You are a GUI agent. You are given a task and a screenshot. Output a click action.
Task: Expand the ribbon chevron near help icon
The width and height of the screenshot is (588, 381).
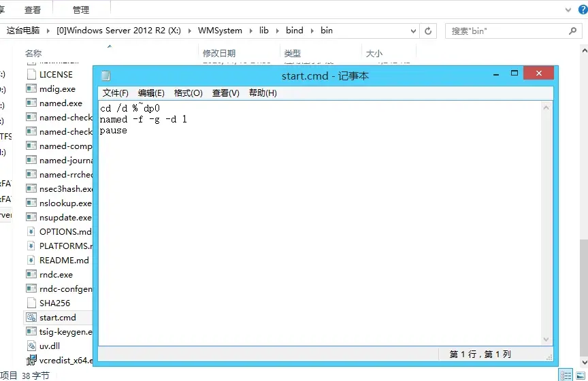tap(568, 10)
